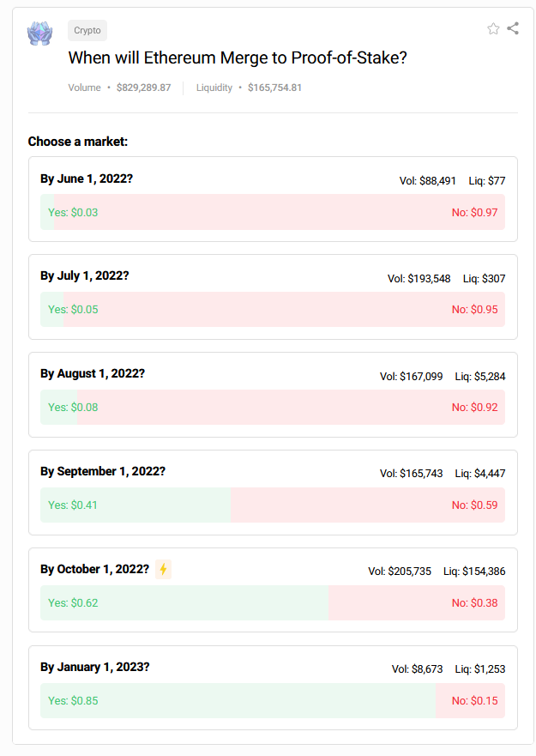The image size is (536, 756).
Task: Pick No $0.92 for August 1, 2022
Action: click(x=474, y=408)
